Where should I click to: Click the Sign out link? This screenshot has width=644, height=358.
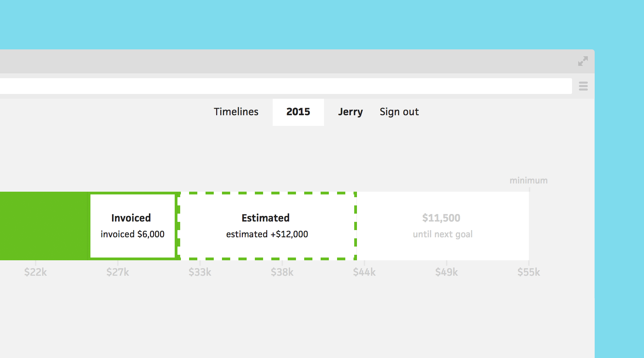(x=399, y=112)
